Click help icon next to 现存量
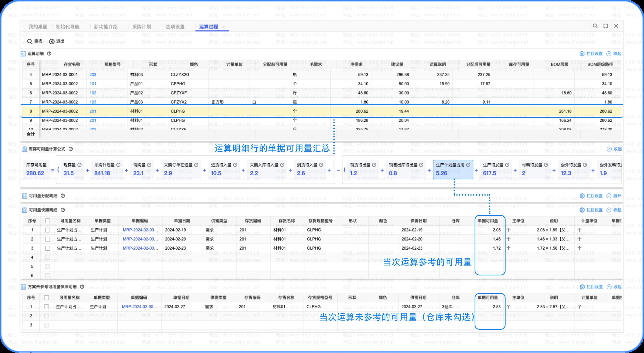644x353 pixels. (80, 165)
